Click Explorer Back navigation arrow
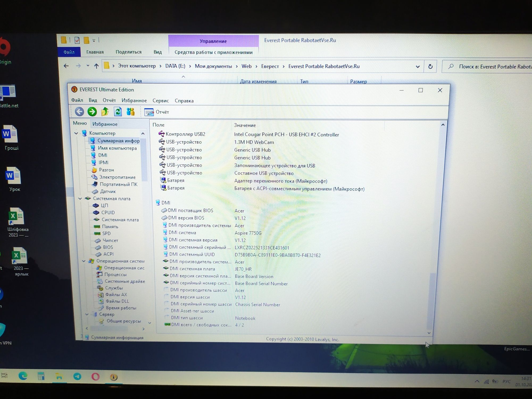Viewport: 532px width, 399px height. (66, 66)
